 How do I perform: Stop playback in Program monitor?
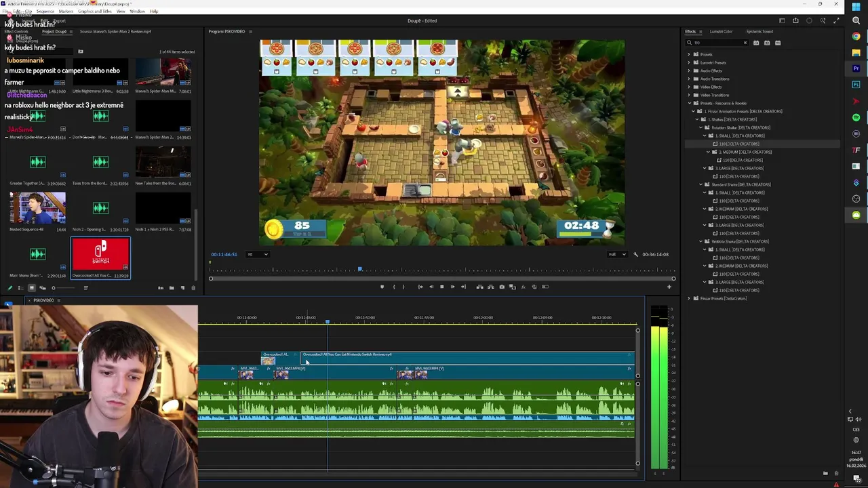click(x=442, y=287)
